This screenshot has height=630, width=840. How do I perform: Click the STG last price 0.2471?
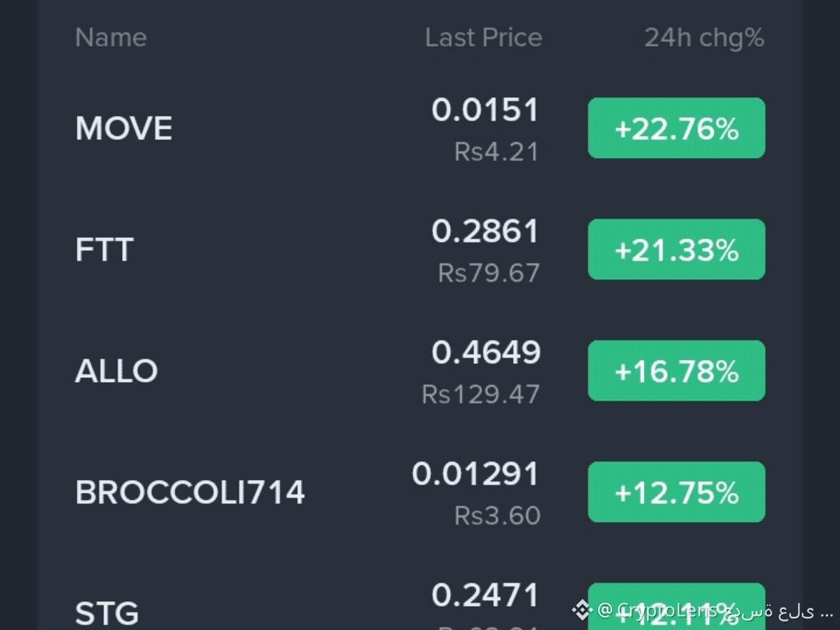pyautogui.click(x=485, y=595)
